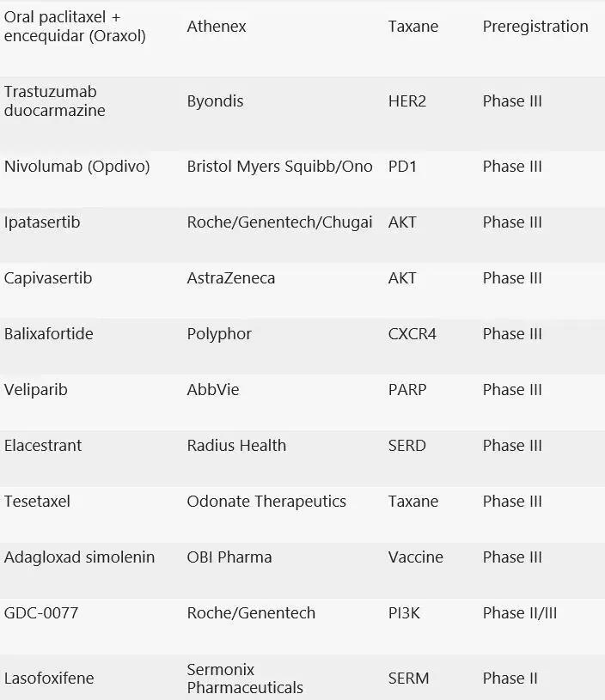Select the Capivasertib drug name
Image resolution: width=605 pixels, height=700 pixels.
[48, 278]
